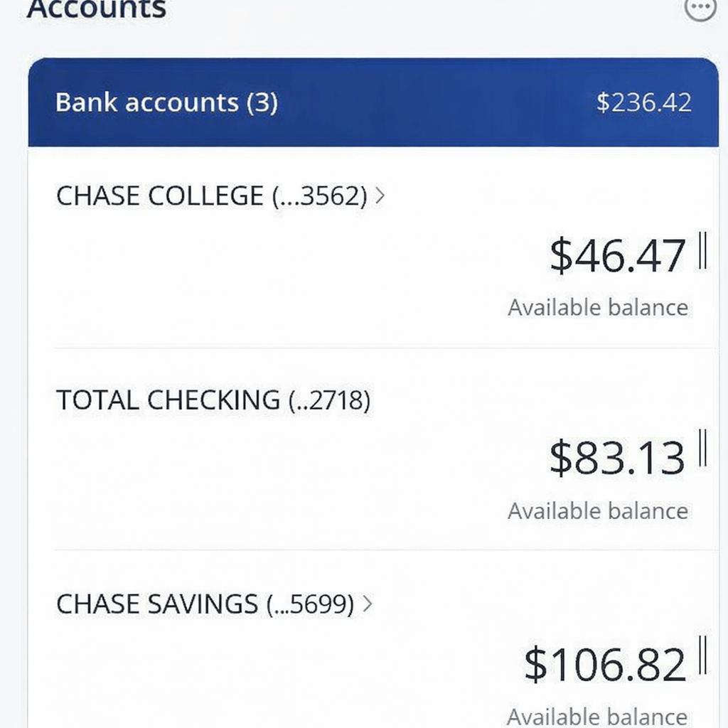Select the $46.47 balance amount
This screenshot has width=728, height=728.
point(617,256)
